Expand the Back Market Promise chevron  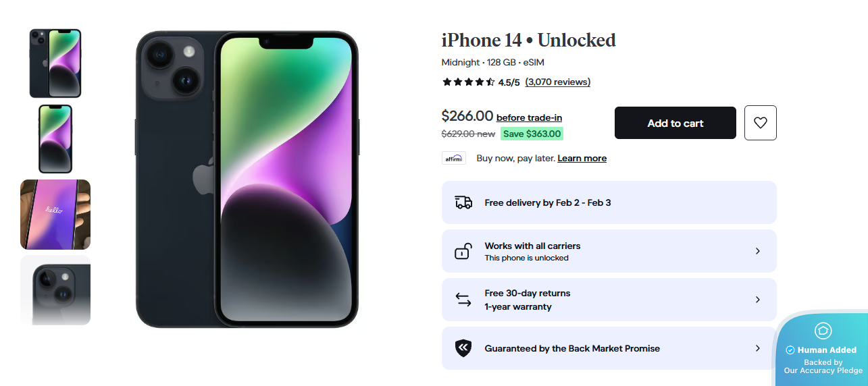pos(757,348)
